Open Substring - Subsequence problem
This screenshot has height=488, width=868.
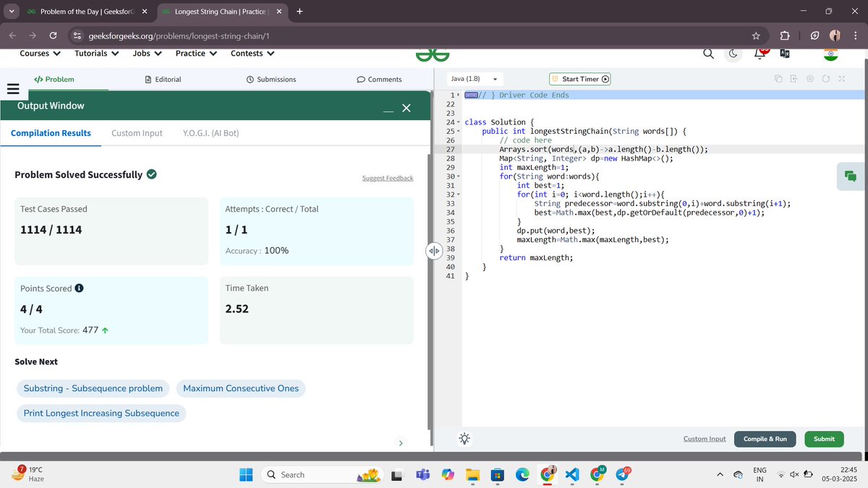coord(93,388)
